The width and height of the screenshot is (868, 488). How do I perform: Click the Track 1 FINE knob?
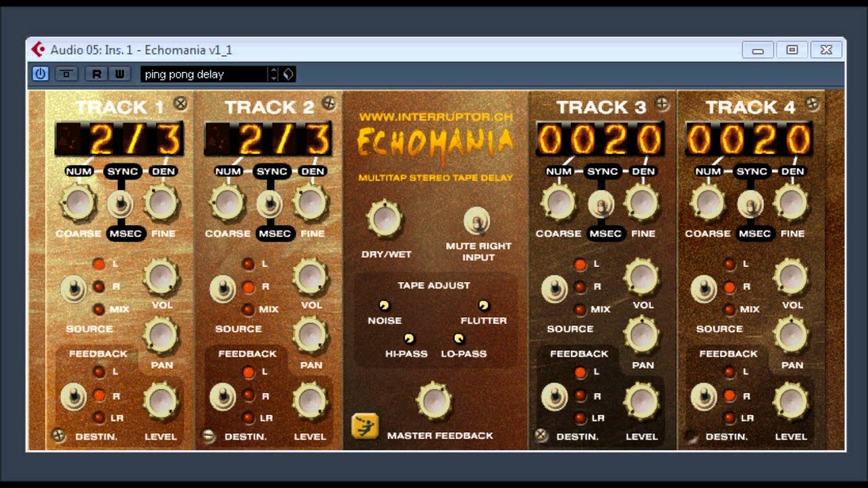tap(161, 202)
